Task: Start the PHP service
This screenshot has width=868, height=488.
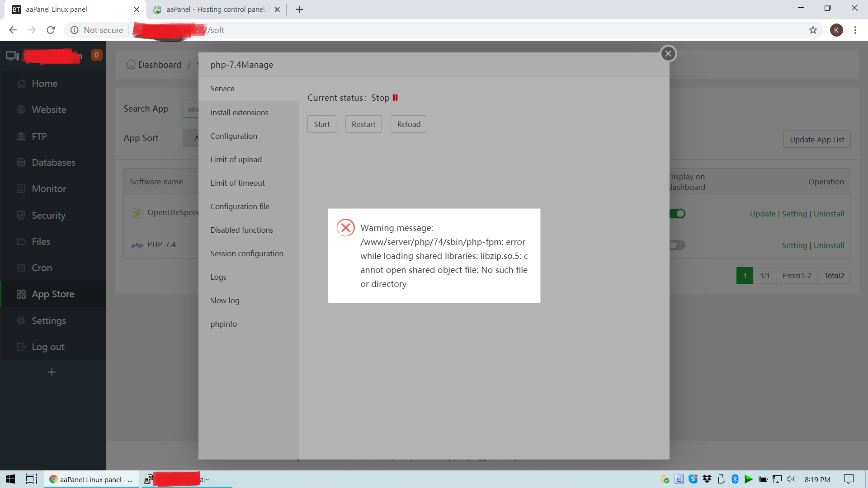Action: (321, 124)
